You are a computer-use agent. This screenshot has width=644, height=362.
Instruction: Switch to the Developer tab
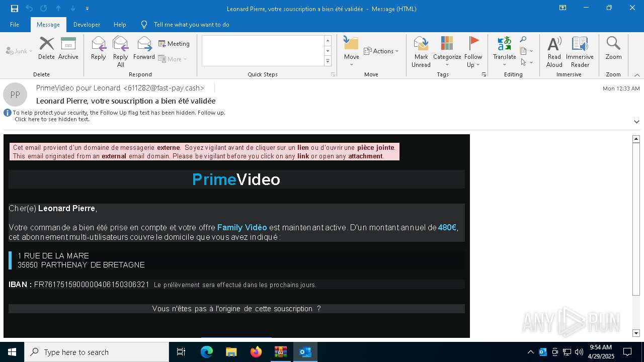[x=87, y=25]
